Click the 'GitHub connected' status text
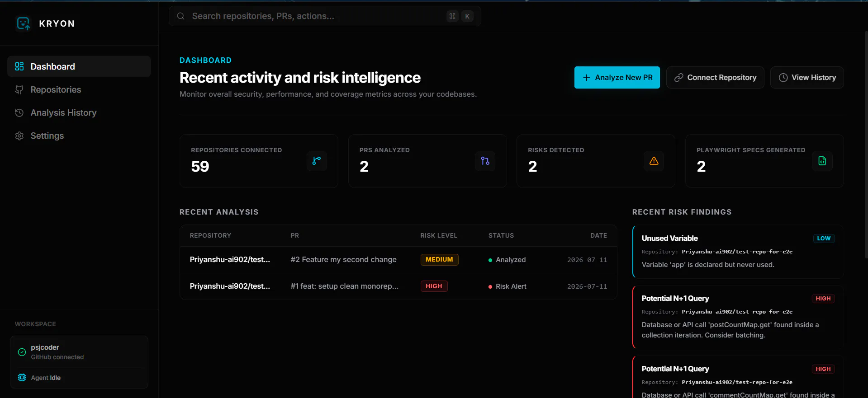Image resolution: width=868 pixels, height=398 pixels. [57, 357]
